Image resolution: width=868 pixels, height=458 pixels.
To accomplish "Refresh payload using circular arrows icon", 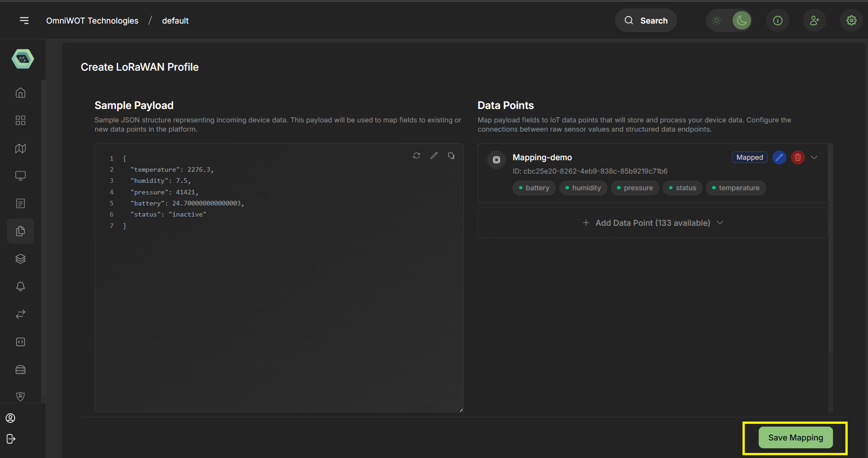I will [416, 156].
